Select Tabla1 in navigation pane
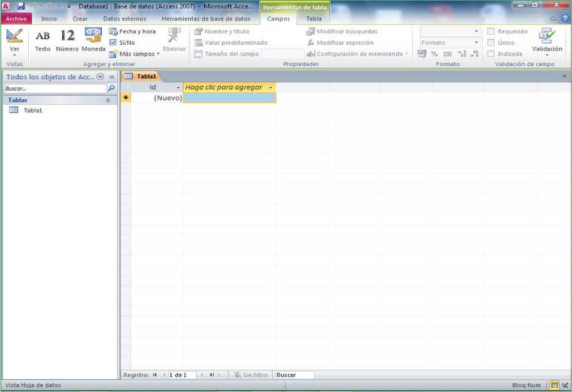The width and height of the screenshot is (572, 392). tap(33, 110)
